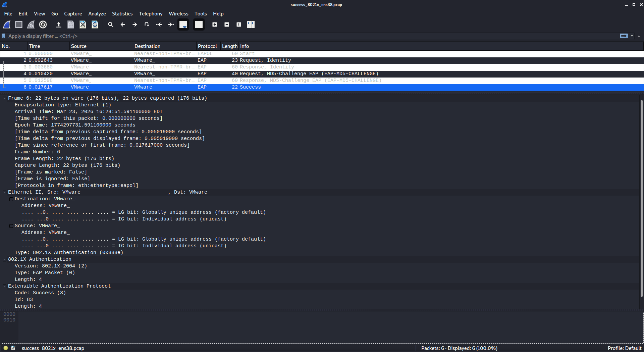Open capture options gear icon
Image resolution: width=644 pixels, height=352 pixels.
pyautogui.click(x=43, y=24)
